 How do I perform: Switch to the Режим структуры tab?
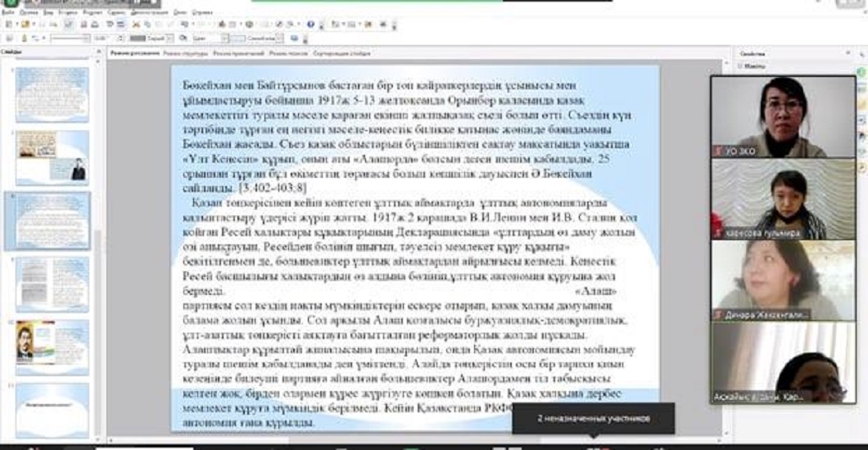(184, 53)
